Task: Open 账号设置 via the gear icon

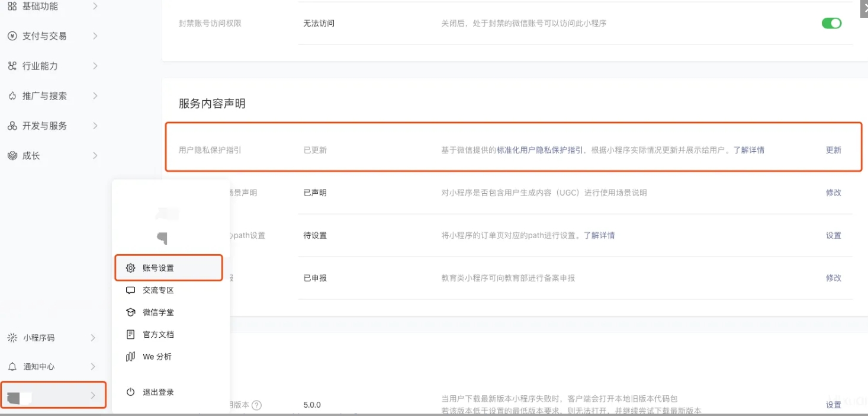Action: click(x=130, y=267)
